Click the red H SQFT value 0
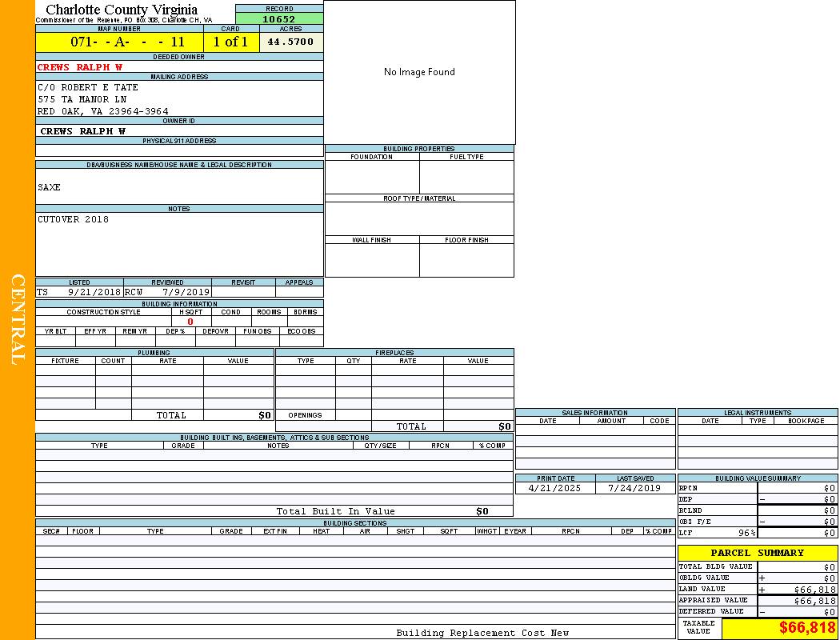840x640 pixels. [x=190, y=322]
